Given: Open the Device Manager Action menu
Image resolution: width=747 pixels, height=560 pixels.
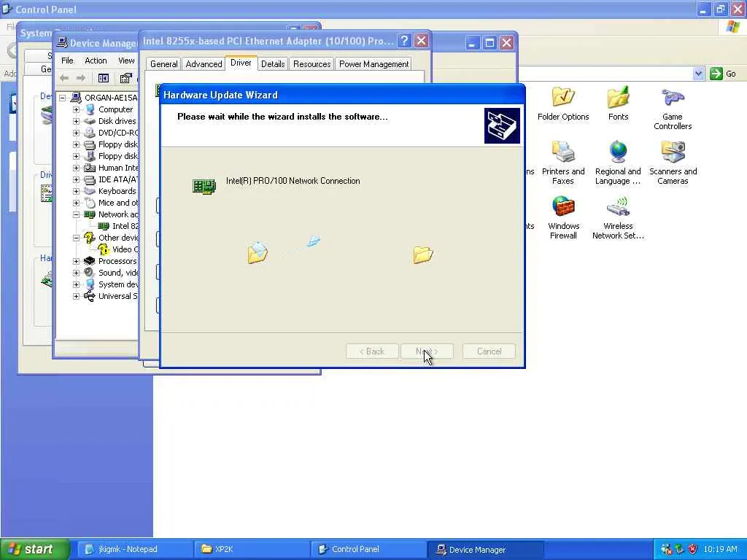Looking at the screenshot, I should (x=96, y=61).
